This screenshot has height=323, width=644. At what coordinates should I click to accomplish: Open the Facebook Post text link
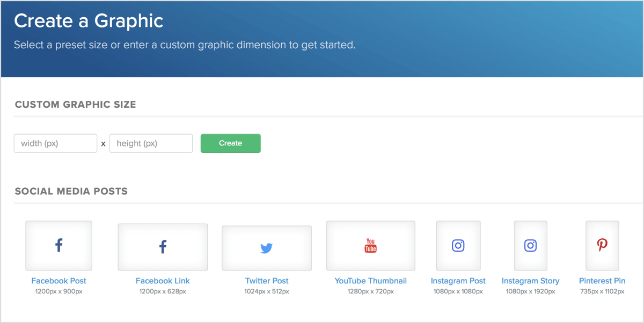pos(59,281)
